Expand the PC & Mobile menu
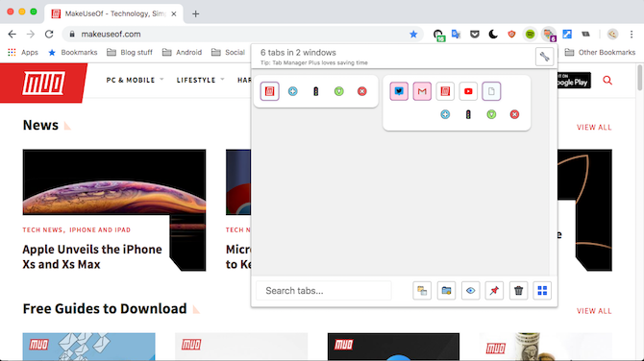The width and height of the screenshot is (644, 361). [x=135, y=80]
